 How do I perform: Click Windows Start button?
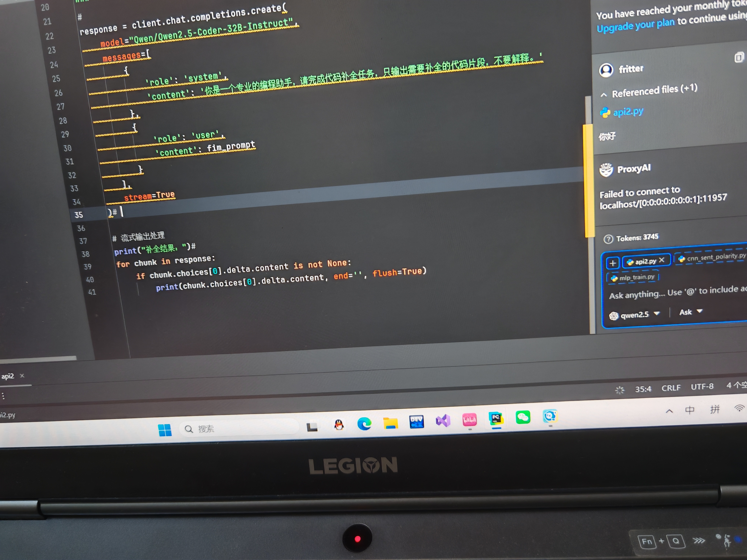coord(165,430)
